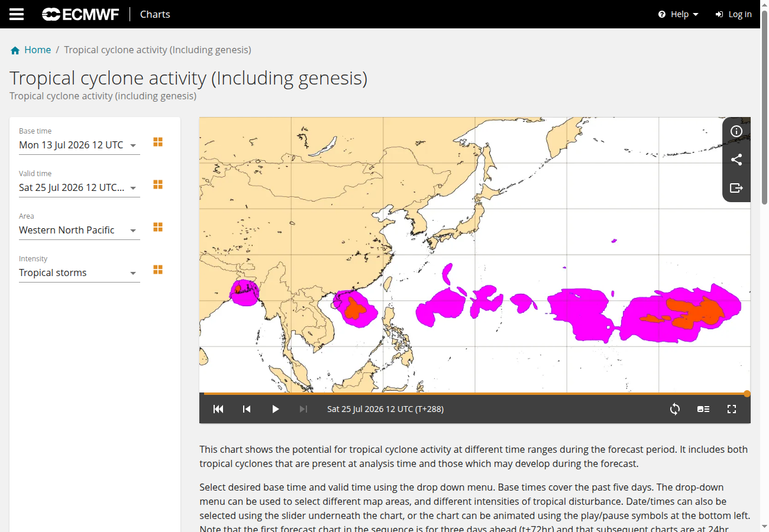Click the share chart icon
769x532 pixels.
736,160
